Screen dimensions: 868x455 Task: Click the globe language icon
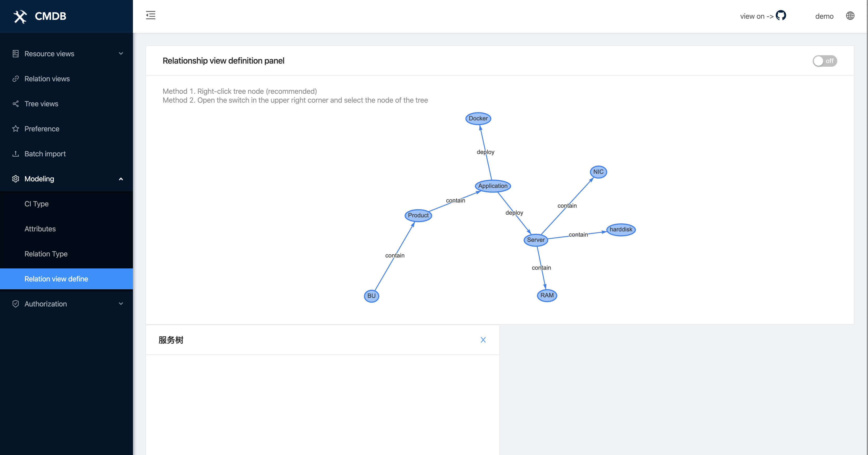pos(850,16)
